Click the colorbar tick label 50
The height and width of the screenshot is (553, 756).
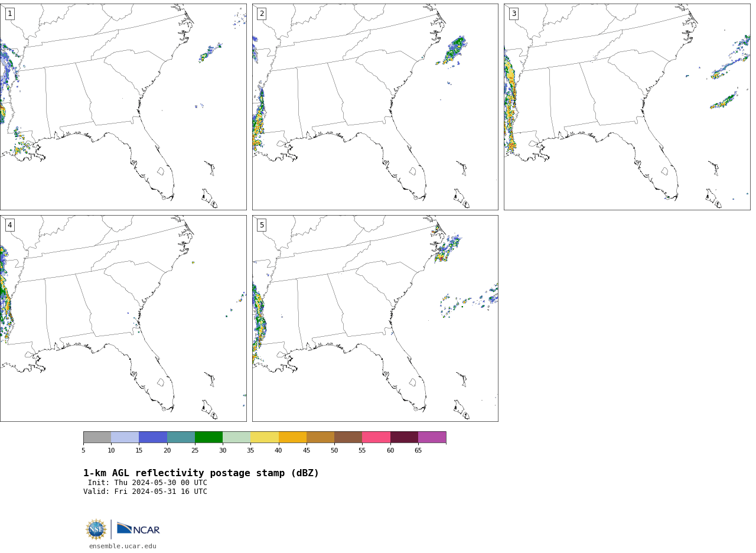[334, 451]
